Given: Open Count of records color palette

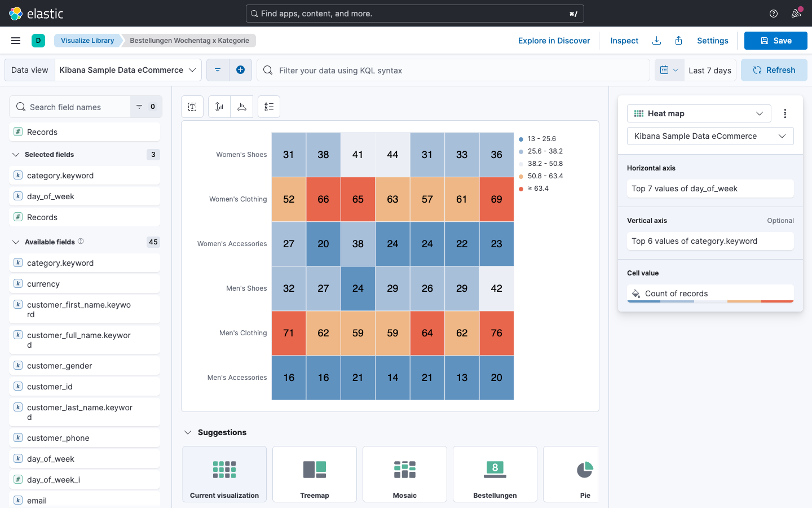Looking at the screenshot, I should point(636,294).
